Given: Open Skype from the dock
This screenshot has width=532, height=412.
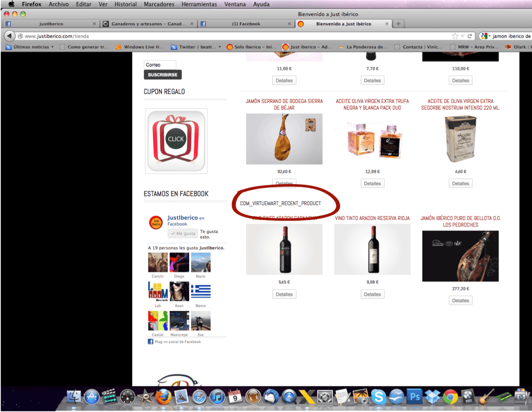Looking at the screenshot, I should pyautogui.click(x=378, y=397).
